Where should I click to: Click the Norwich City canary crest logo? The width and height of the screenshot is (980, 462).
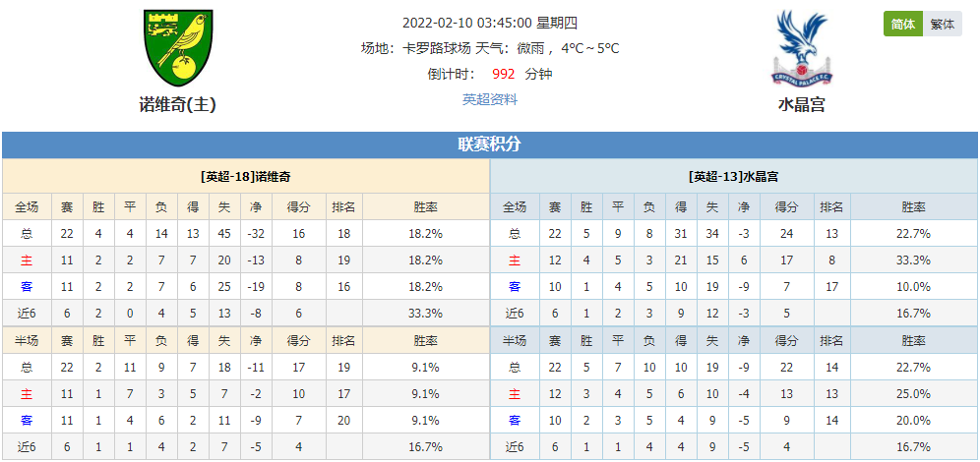tap(178, 48)
